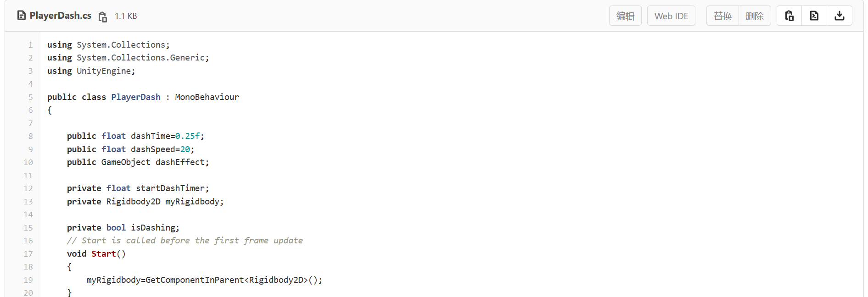Click the Start method name in code
This screenshot has height=297, width=868.
click(x=103, y=254)
